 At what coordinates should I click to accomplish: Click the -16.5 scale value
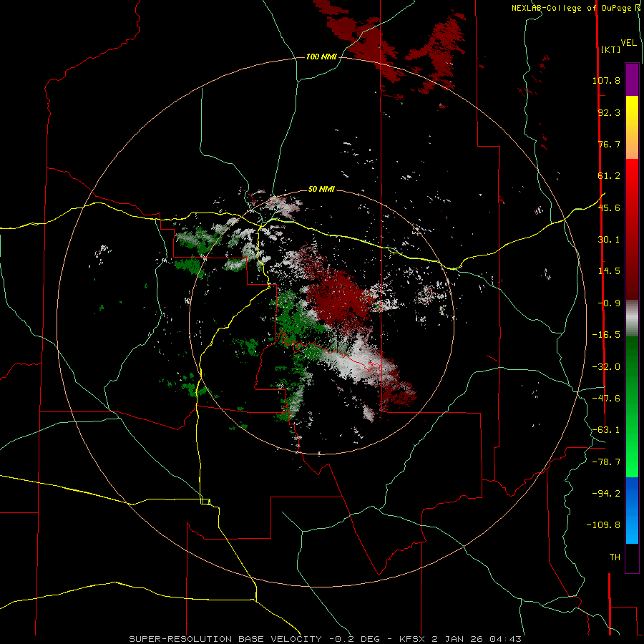tap(606, 335)
